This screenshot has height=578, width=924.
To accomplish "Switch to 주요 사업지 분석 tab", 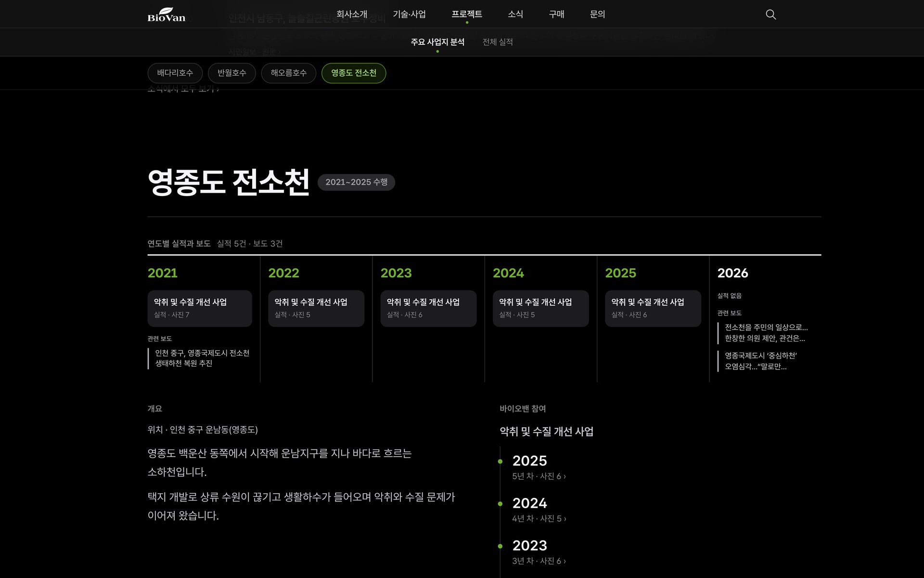I will 437,42.
